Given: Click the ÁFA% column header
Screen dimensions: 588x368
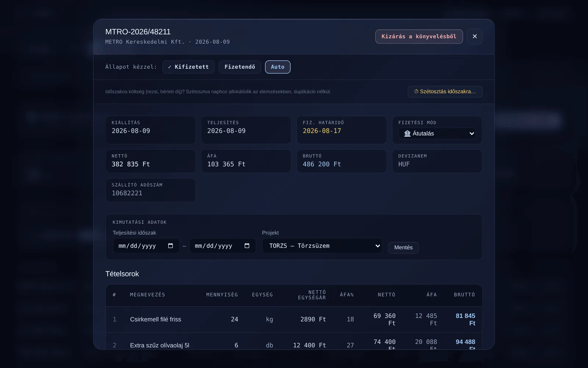Looking at the screenshot, I should pyautogui.click(x=347, y=295).
